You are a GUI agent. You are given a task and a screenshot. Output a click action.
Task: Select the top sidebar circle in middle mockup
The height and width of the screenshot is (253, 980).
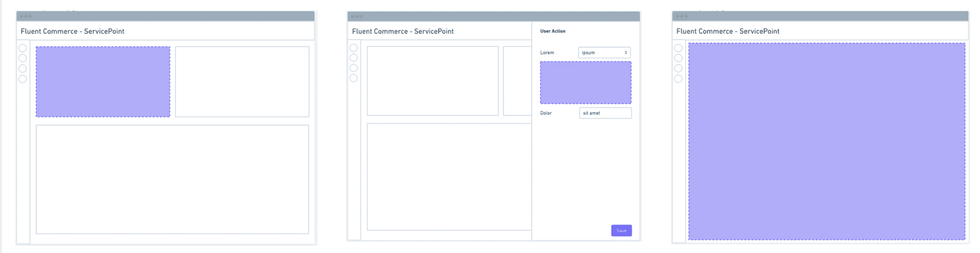click(353, 48)
